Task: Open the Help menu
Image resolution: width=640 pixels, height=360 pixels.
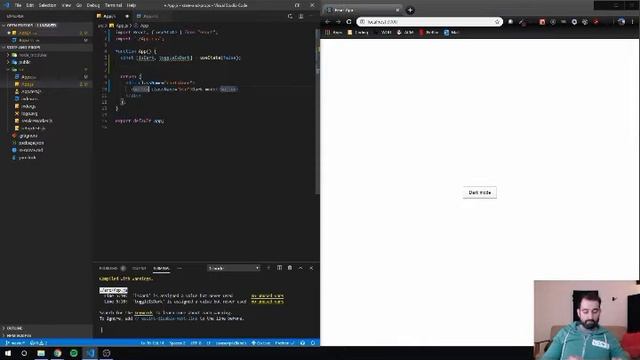Action: point(131,5)
